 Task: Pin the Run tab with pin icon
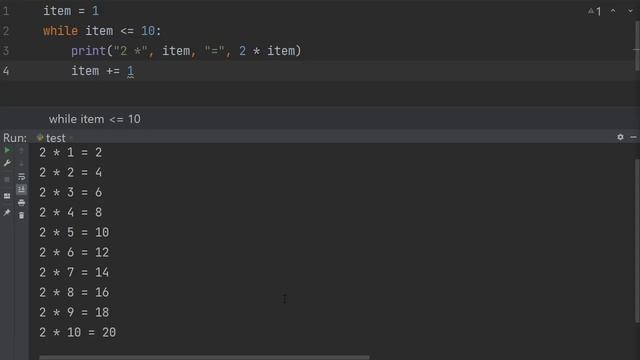pos(7,213)
